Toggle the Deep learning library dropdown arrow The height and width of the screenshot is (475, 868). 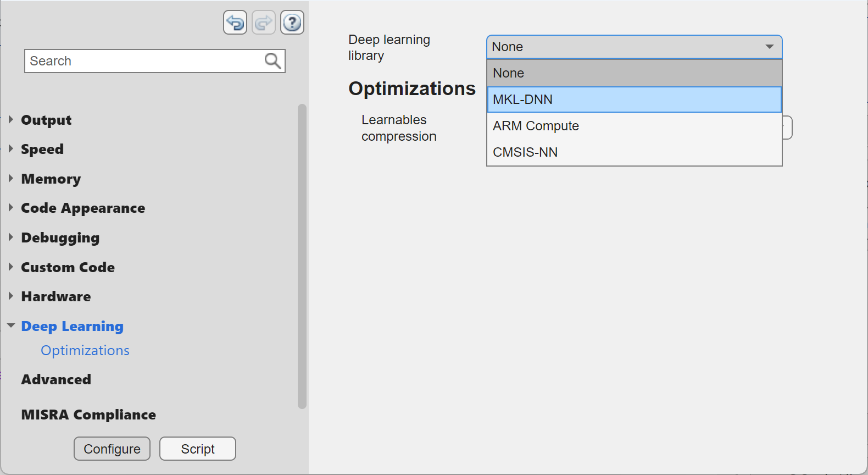coord(770,47)
